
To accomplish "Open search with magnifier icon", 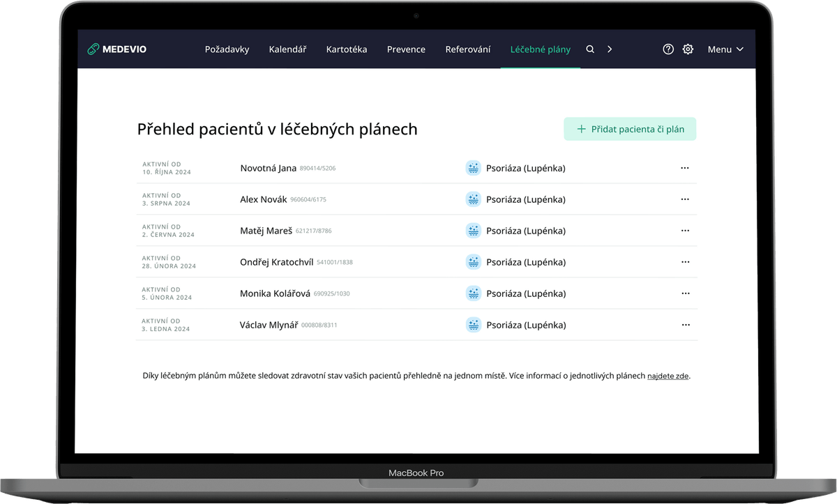I will click(x=590, y=49).
